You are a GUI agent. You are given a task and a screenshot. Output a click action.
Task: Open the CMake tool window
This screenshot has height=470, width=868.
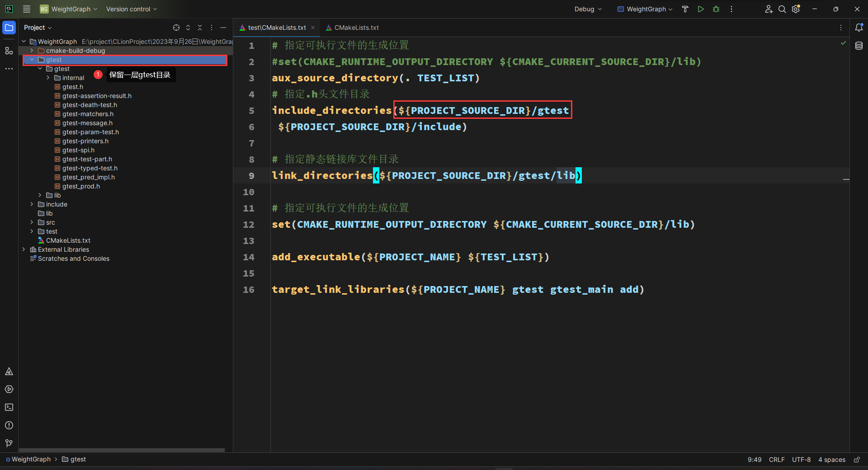[9, 371]
